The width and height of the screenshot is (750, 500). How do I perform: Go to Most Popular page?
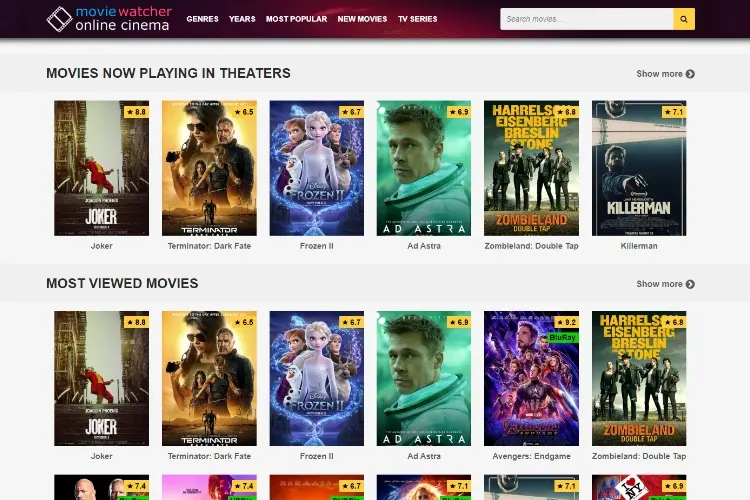(297, 19)
